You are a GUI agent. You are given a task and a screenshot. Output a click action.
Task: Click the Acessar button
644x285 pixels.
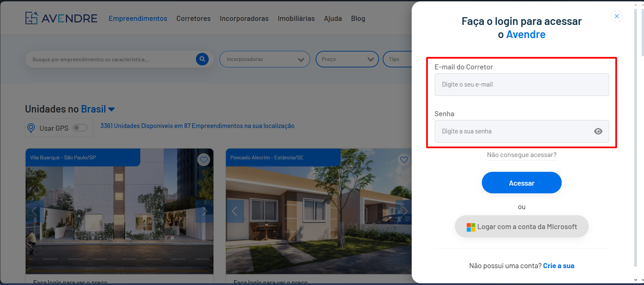(522, 183)
